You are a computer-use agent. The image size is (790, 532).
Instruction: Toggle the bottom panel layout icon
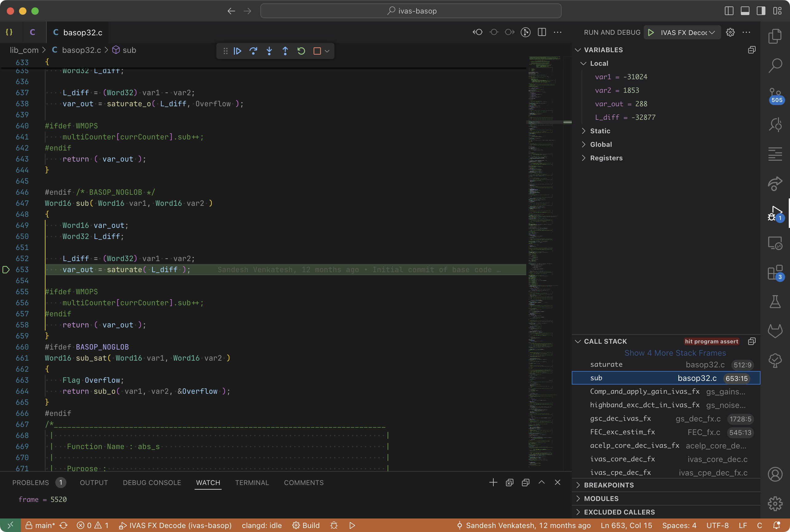pyautogui.click(x=745, y=11)
